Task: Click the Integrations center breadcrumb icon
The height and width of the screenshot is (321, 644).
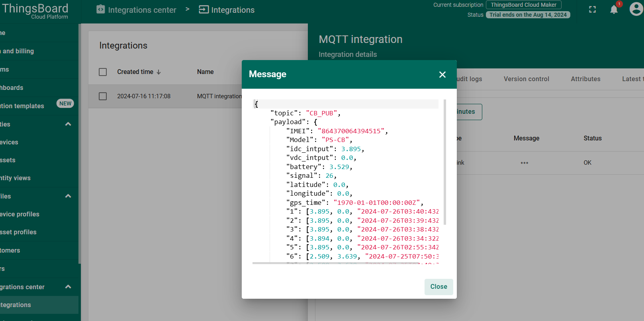Action: pos(101,10)
